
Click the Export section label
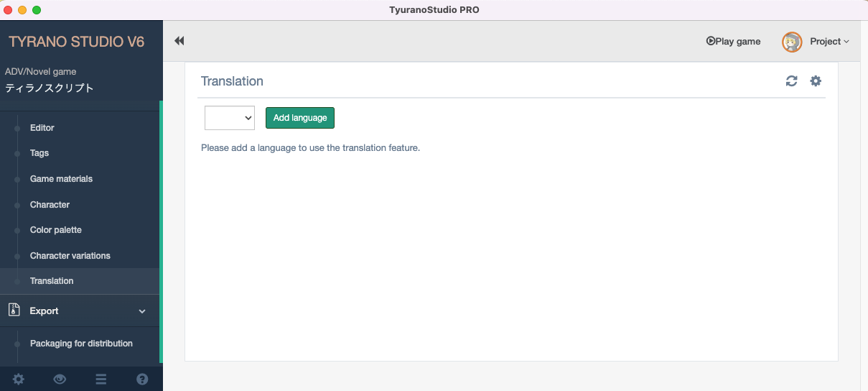click(x=44, y=311)
